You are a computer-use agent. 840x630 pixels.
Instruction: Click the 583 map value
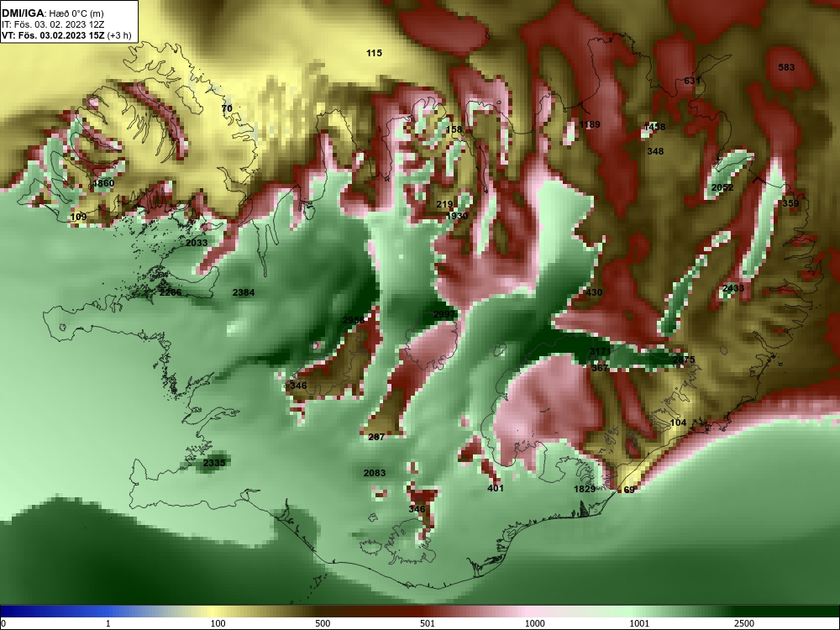click(786, 67)
